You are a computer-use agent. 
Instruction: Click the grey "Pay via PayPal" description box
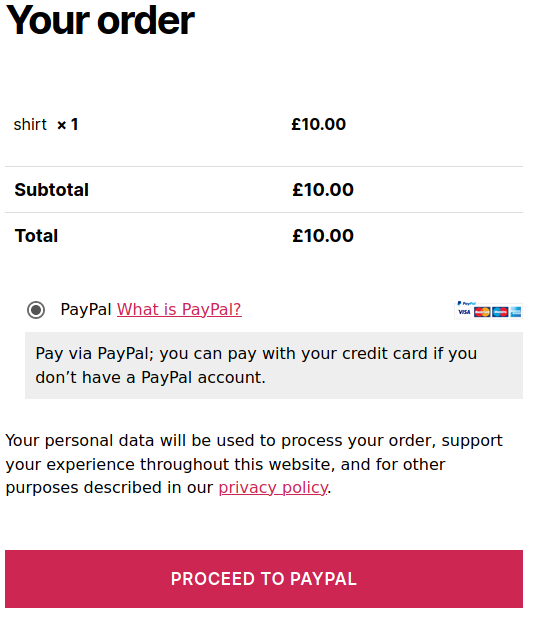click(x=274, y=365)
